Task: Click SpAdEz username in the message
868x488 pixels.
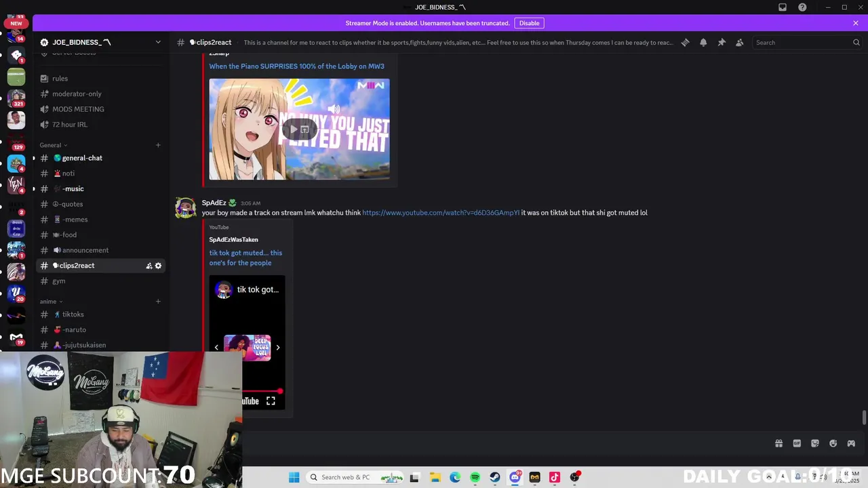Action: point(214,203)
